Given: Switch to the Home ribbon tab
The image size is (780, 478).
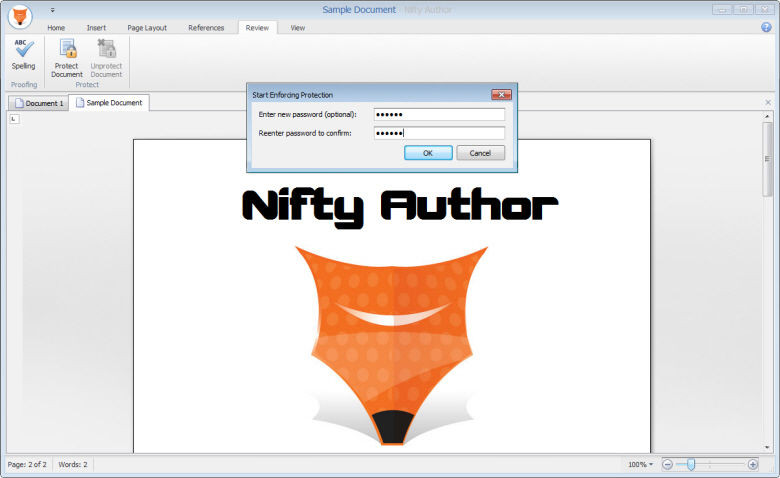Looking at the screenshot, I should (56, 28).
